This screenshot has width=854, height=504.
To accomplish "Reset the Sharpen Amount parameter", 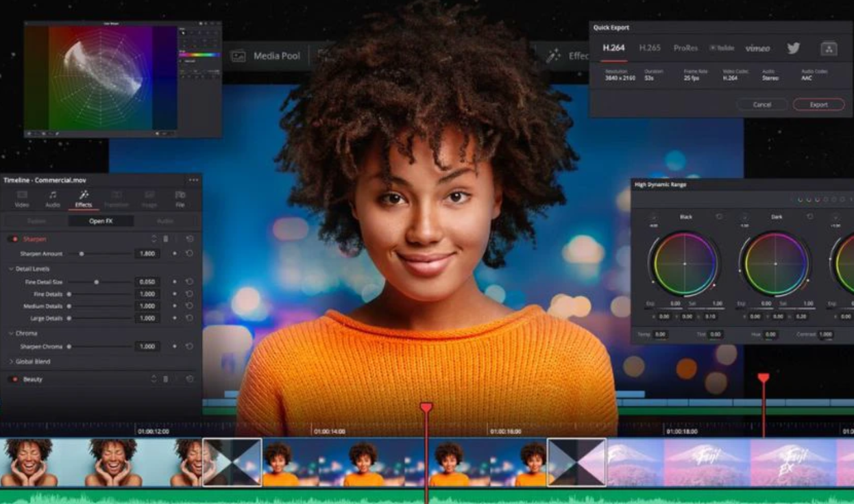I will pos(189,253).
